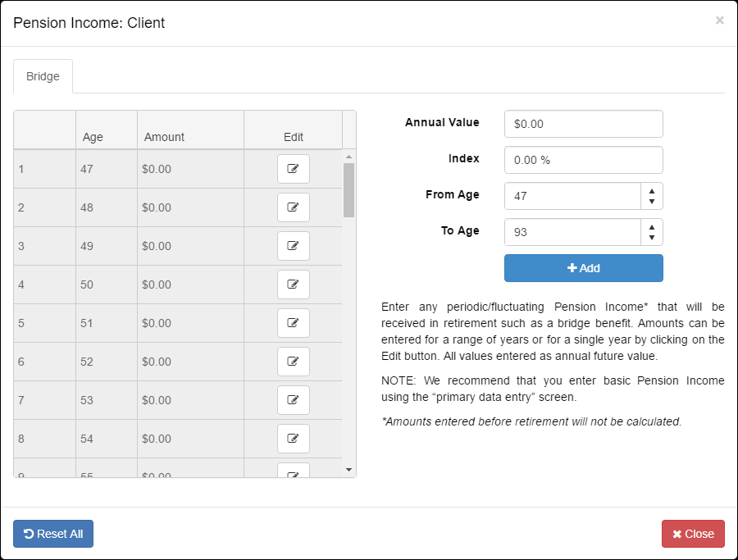The image size is (738, 560).
Task: Focus the Index percentage field
Action: 583,160
